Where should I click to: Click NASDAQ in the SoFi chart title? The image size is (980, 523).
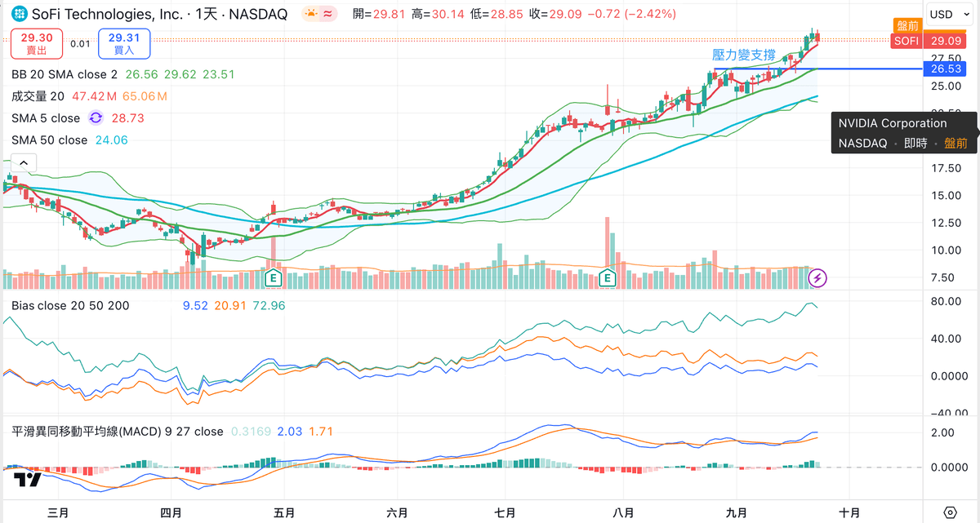click(257, 14)
